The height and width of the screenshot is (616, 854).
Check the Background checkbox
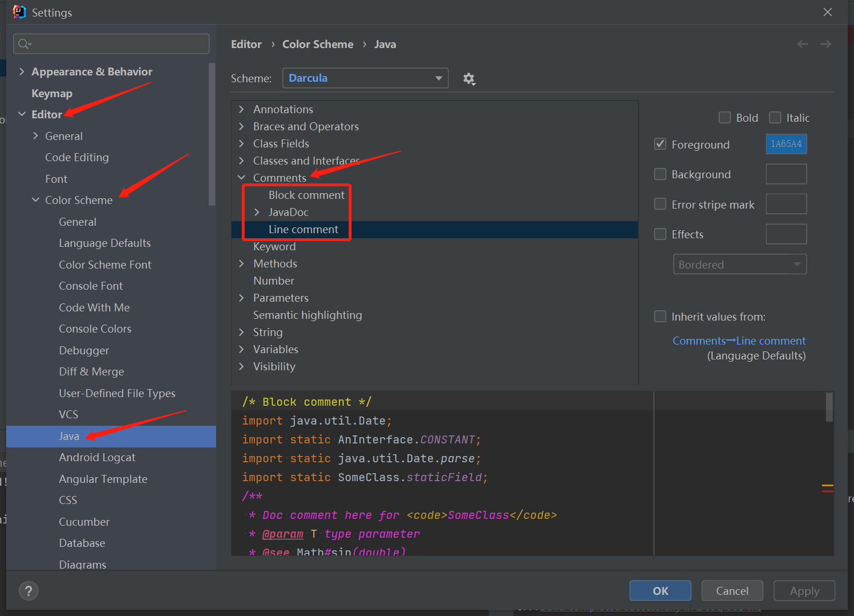coord(660,174)
